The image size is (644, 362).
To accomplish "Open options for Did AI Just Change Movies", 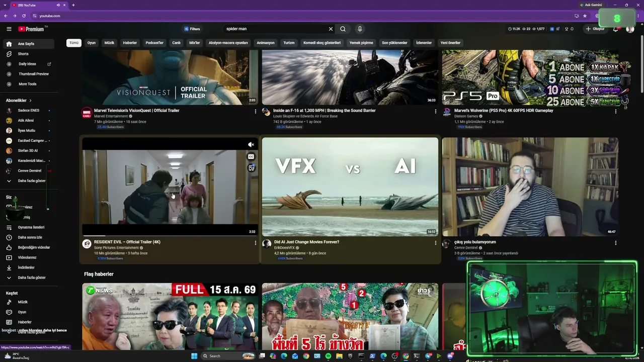I will click(x=435, y=243).
